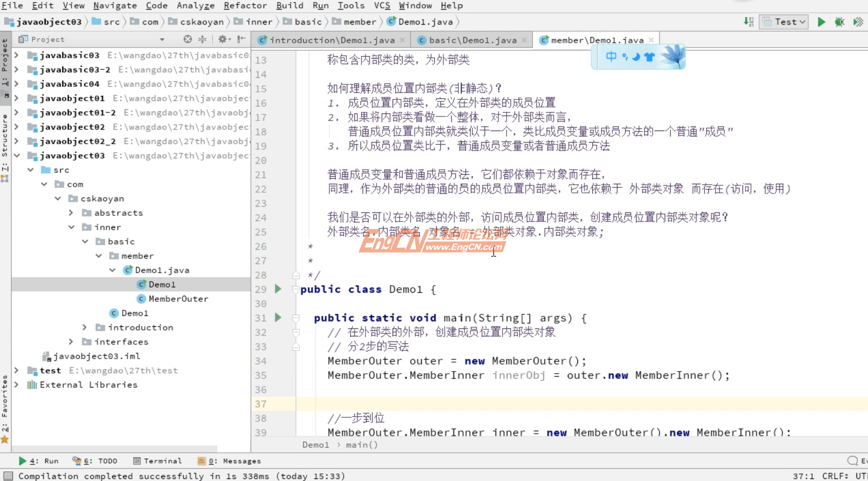Open the 0: Messages tool window

[230, 460]
